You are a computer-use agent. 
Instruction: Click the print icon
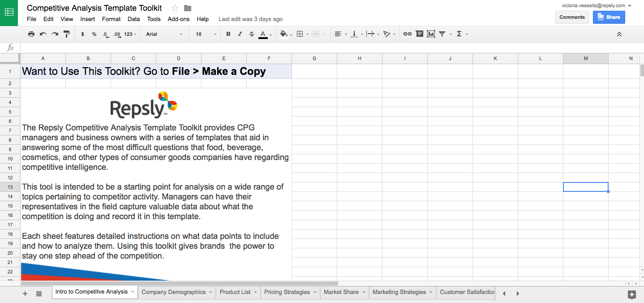pyautogui.click(x=31, y=34)
